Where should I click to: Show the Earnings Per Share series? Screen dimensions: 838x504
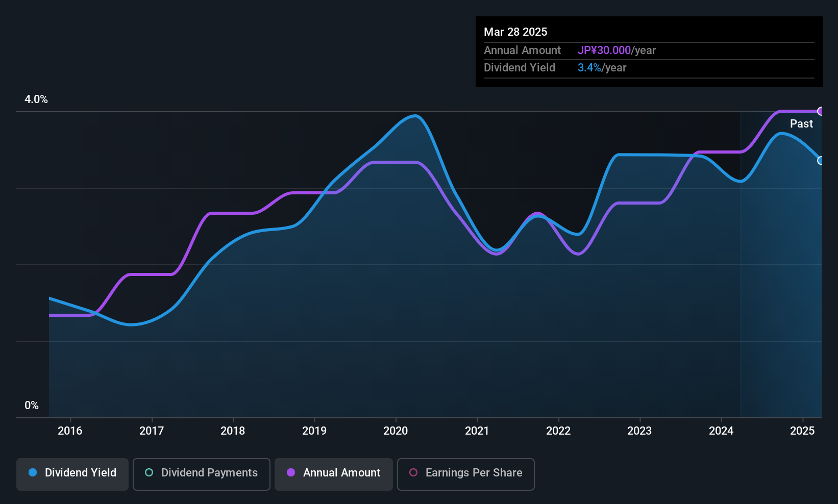(465, 474)
